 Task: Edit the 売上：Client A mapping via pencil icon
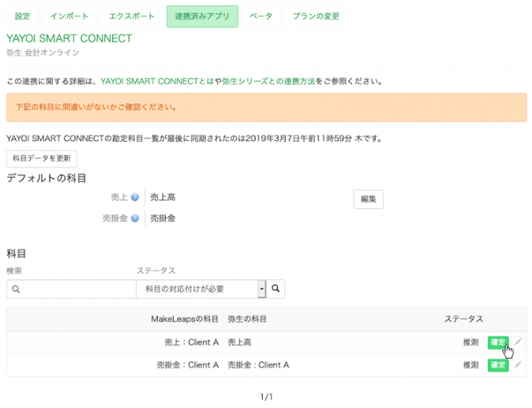point(518,342)
